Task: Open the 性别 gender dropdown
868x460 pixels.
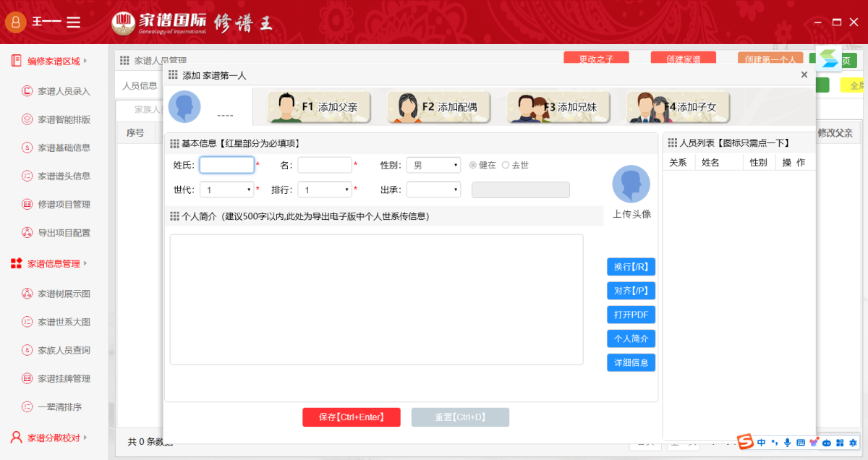Action: 433,165
